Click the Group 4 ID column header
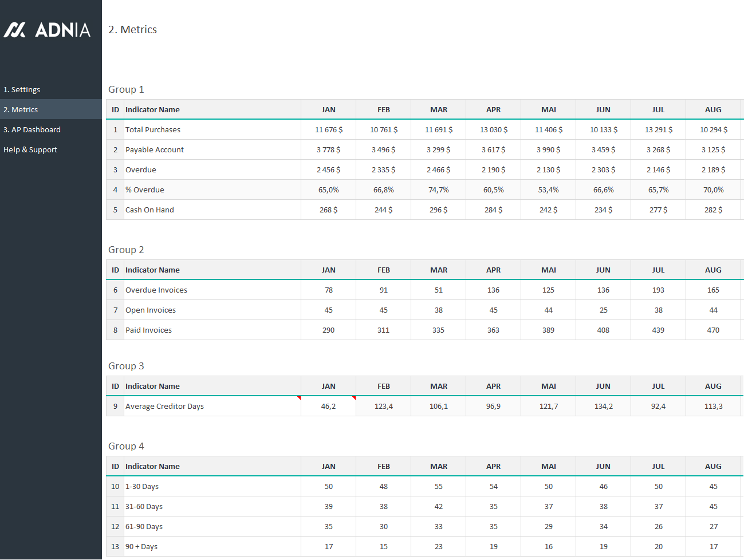Screen dimensions: 744x560 pyautogui.click(x=115, y=467)
